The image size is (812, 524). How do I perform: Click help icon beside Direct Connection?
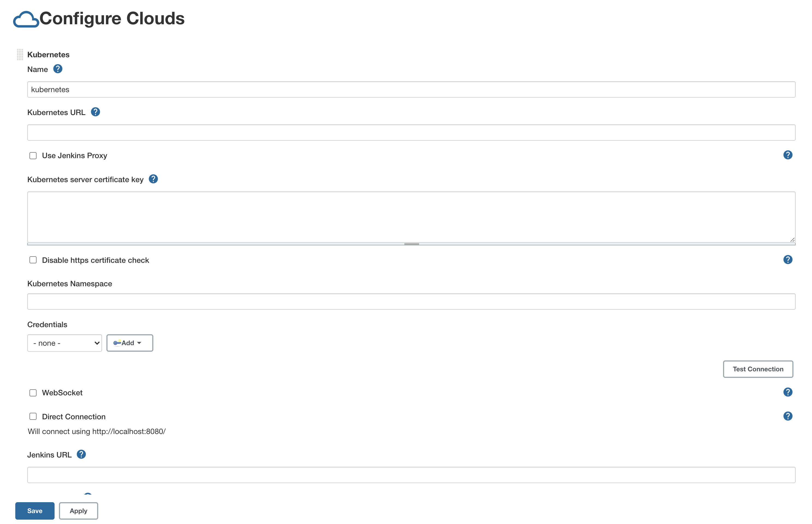787,416
